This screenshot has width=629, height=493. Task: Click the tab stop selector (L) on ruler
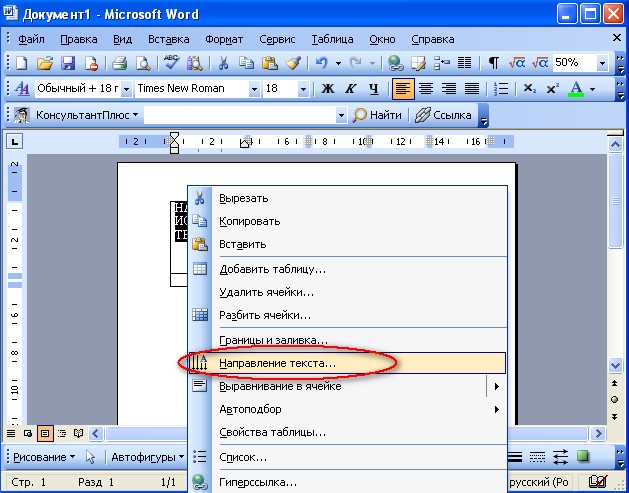15,141
